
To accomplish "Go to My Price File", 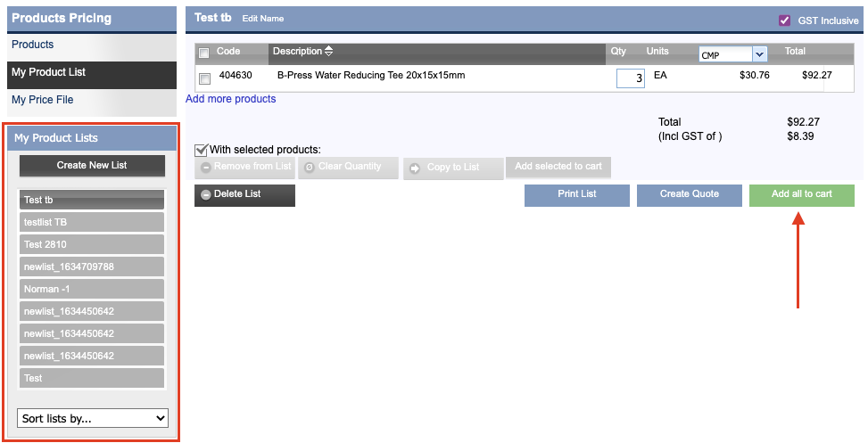I will tap(42, 100).
